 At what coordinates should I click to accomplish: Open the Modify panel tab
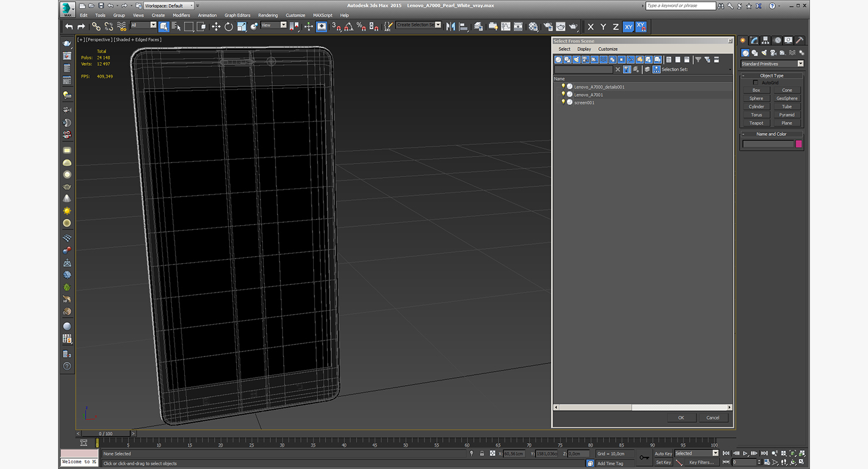coord(754,40)
